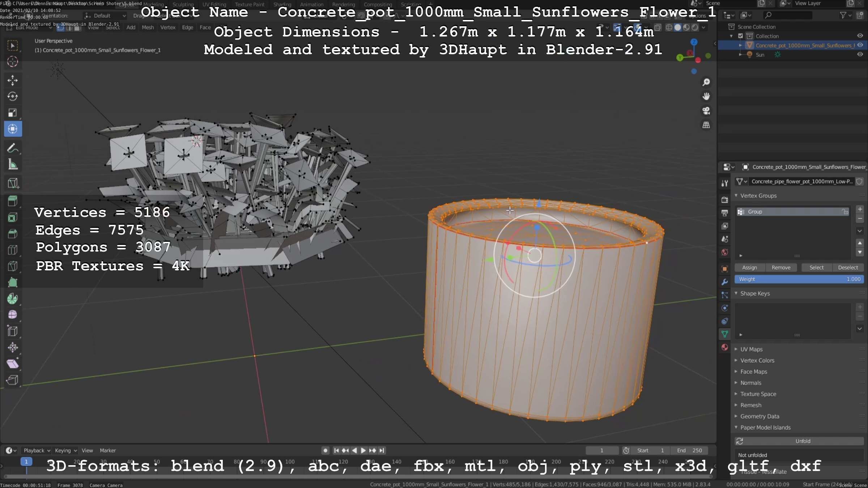Select the Smooth vertices tool
868x488 pixels.
pyautogui.click(x=13, y=315)
